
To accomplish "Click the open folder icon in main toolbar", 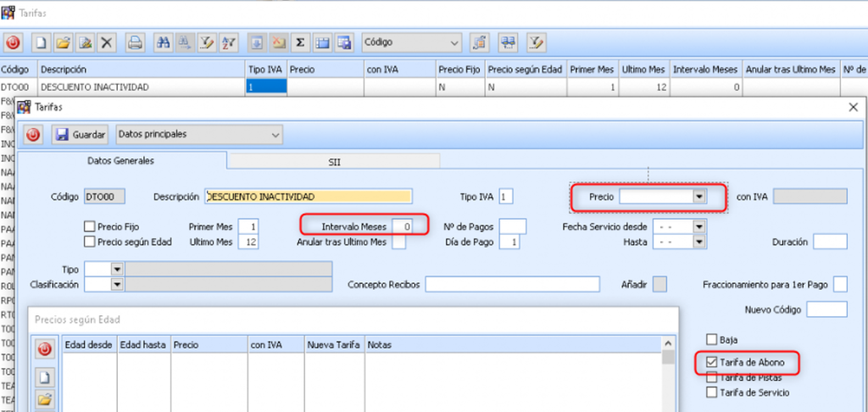I will click(x=63, y=42).
